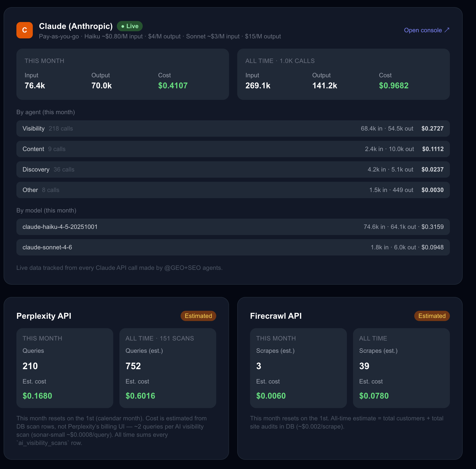Click the Other agent cost "$0.0030"

(432, 190)
